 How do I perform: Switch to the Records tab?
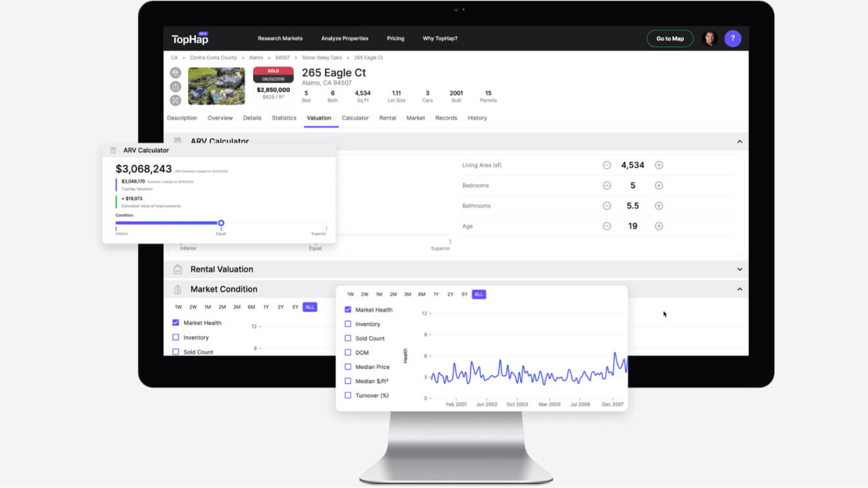pos(446,118)
